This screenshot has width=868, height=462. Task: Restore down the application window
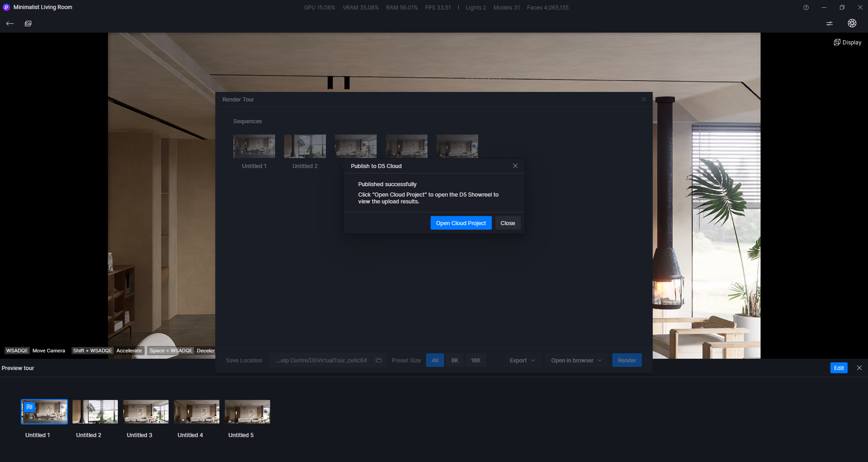(x=842, y=7)
